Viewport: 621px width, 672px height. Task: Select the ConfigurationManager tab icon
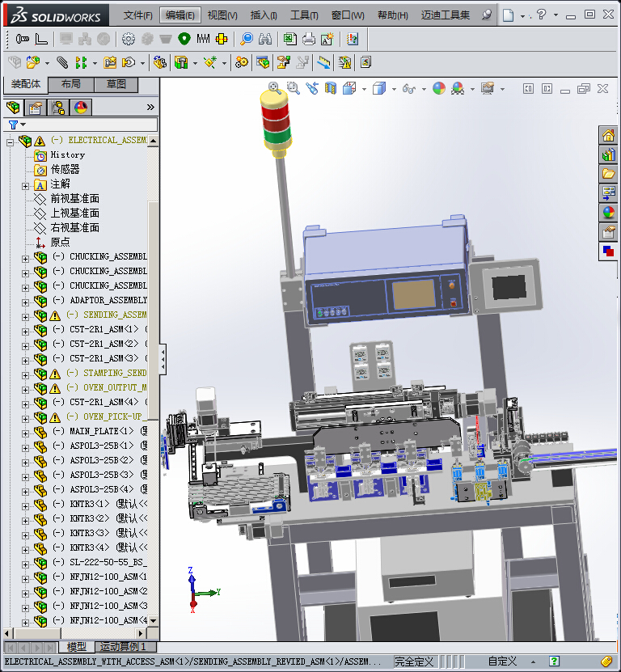[57, 108]
